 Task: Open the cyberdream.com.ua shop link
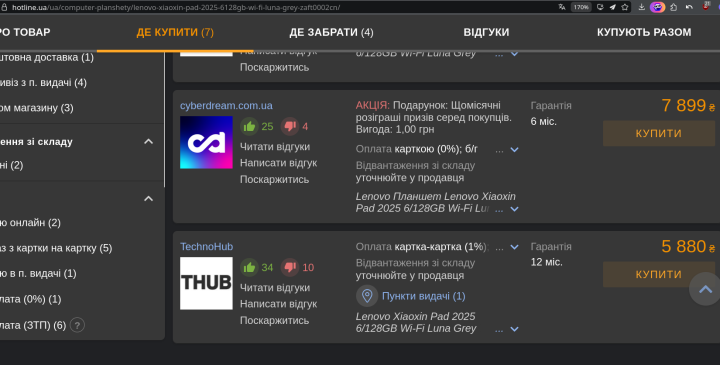[226, 106]
